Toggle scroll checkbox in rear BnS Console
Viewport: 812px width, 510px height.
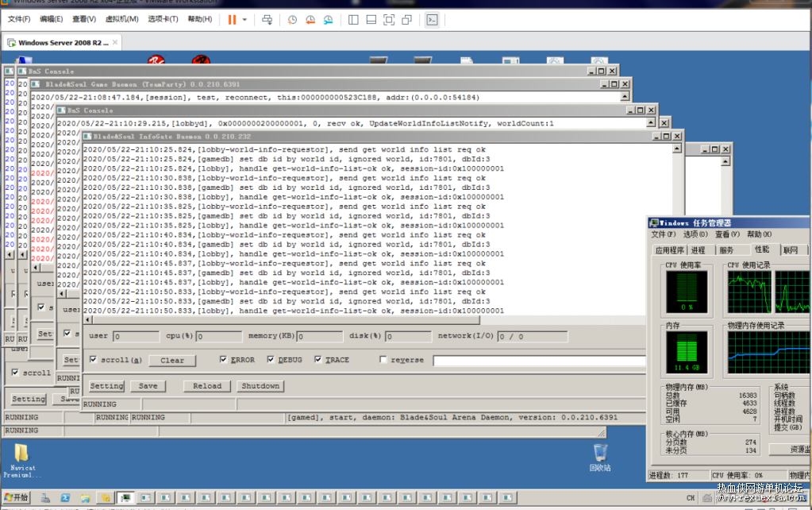pyautogui.click(x=15, y=372)
